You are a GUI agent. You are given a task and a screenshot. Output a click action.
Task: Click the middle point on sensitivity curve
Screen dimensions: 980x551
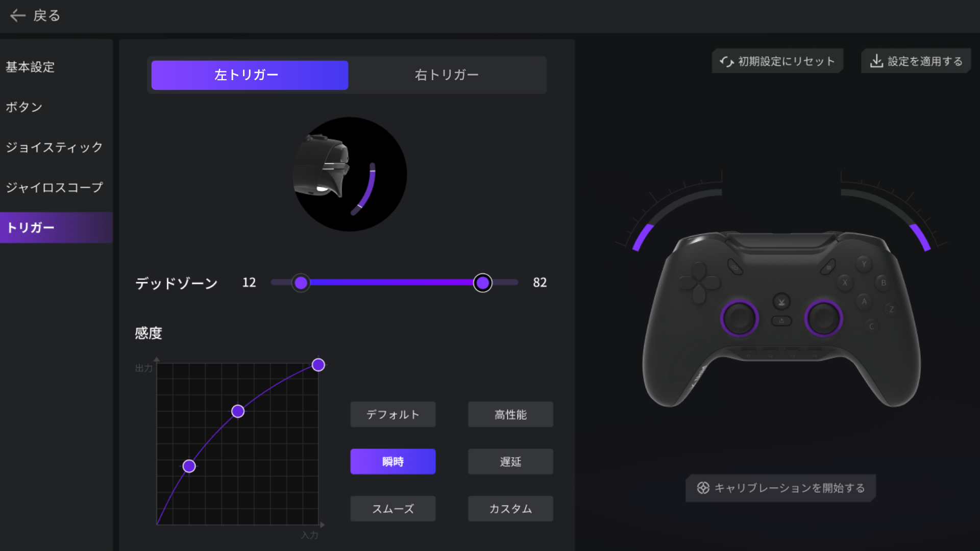click(x=238, y=411)
